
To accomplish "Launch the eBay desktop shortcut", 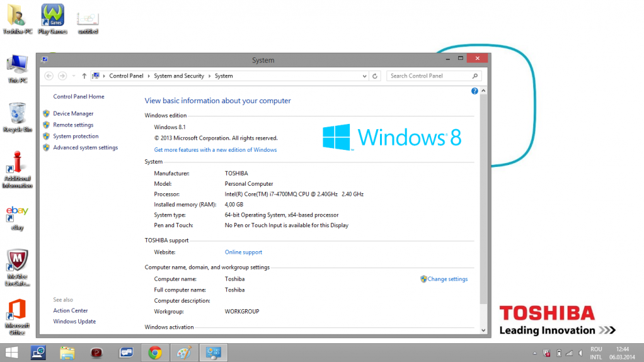I will [17, 218].
